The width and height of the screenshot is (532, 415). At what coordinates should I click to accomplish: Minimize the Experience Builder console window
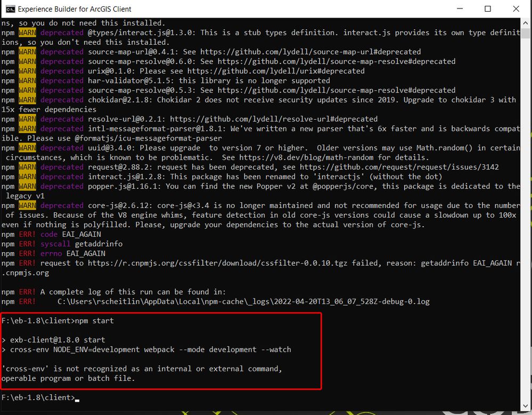pos(460,9)
